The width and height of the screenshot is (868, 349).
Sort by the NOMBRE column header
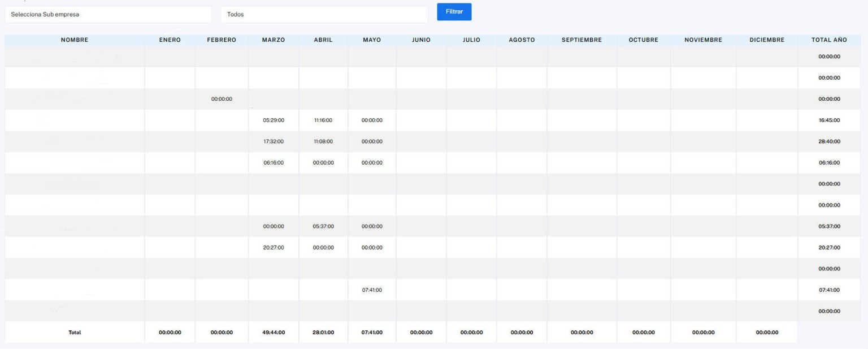[75, 40]
